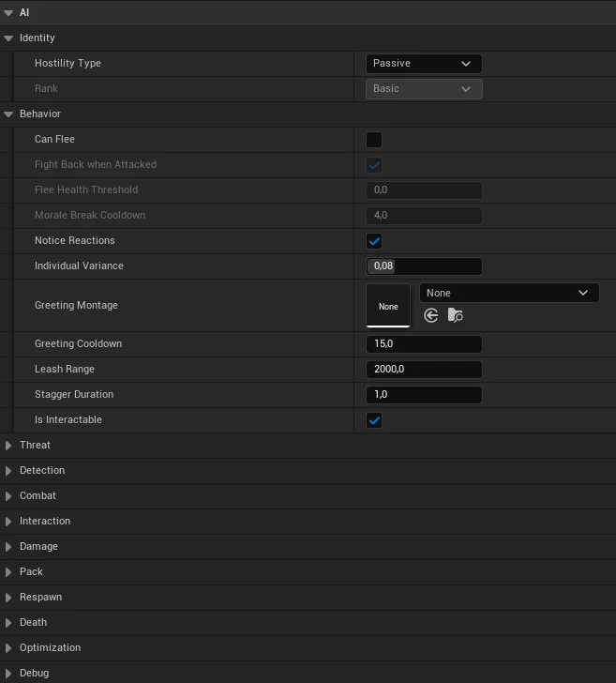Expand the Interaction section
616x683 pixels.
(x=8, y=521)
